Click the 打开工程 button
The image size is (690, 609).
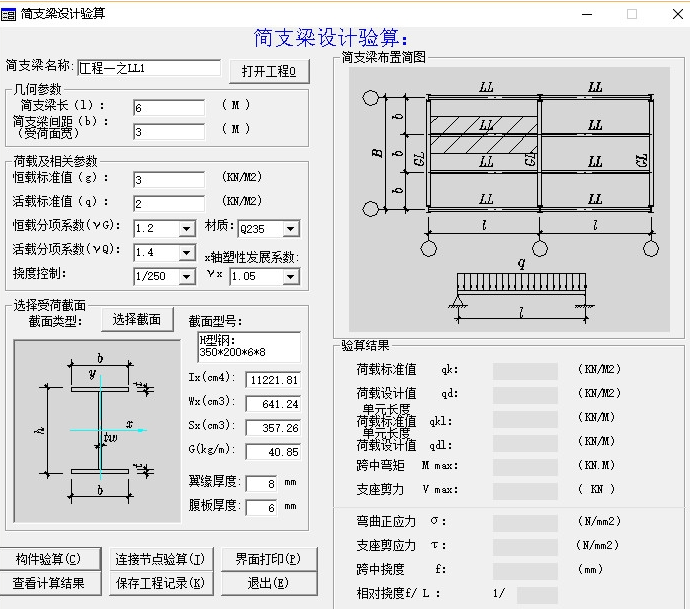pyautogui.click(x=269, y=71)
